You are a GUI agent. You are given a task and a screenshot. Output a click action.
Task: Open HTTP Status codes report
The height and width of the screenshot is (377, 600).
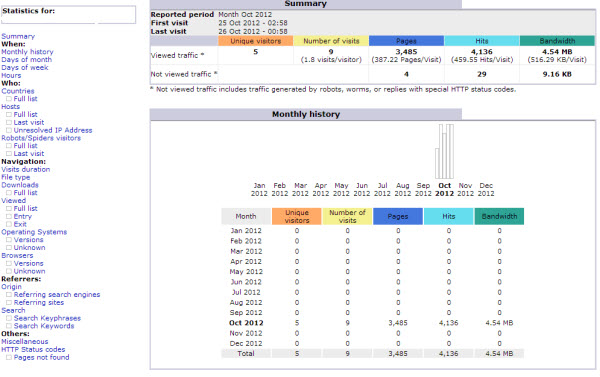[33, 349]
